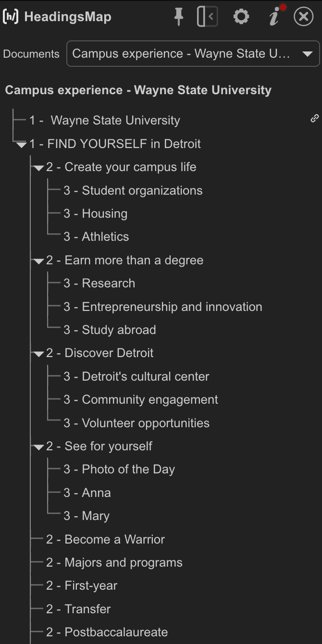Close the HeadingsMap panel
Screen dimensions: 322x644
304,17
